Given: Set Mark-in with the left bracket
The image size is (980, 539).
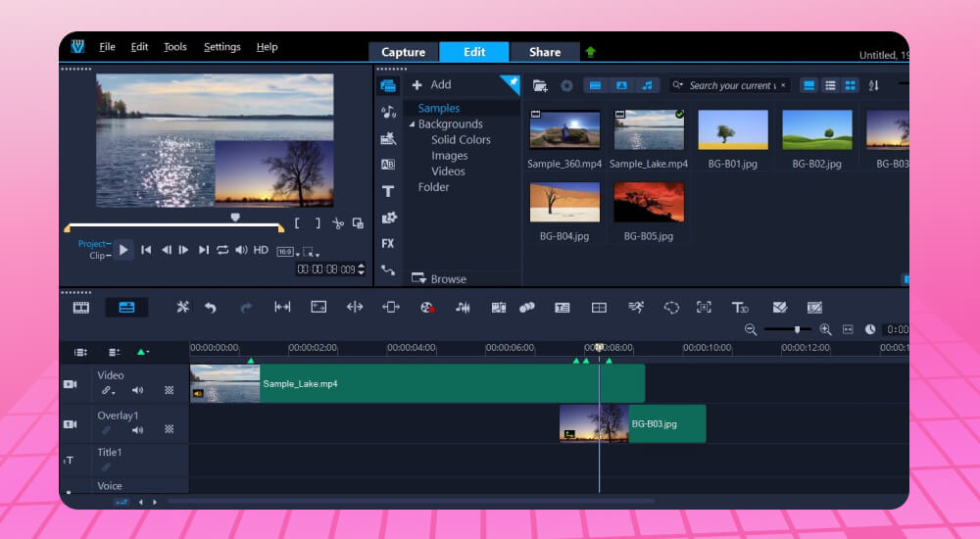Looking at the screenshot, I should [298, 222].
